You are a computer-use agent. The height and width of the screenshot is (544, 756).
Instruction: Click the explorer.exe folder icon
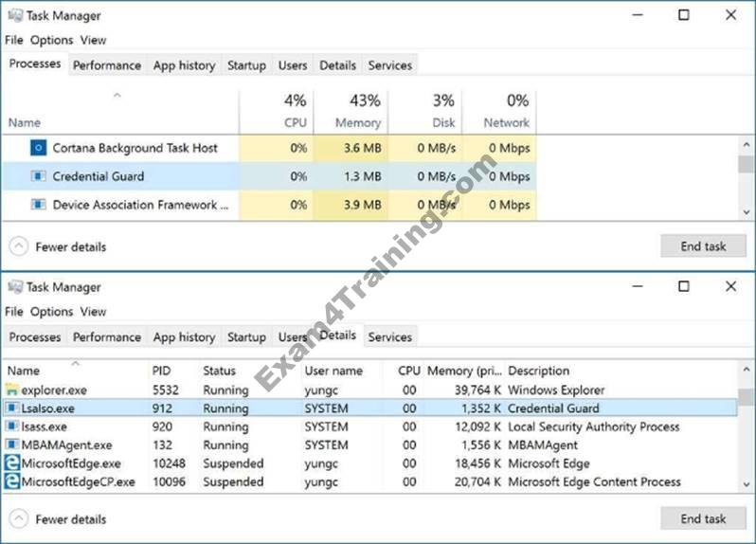(x=11, y=390)
